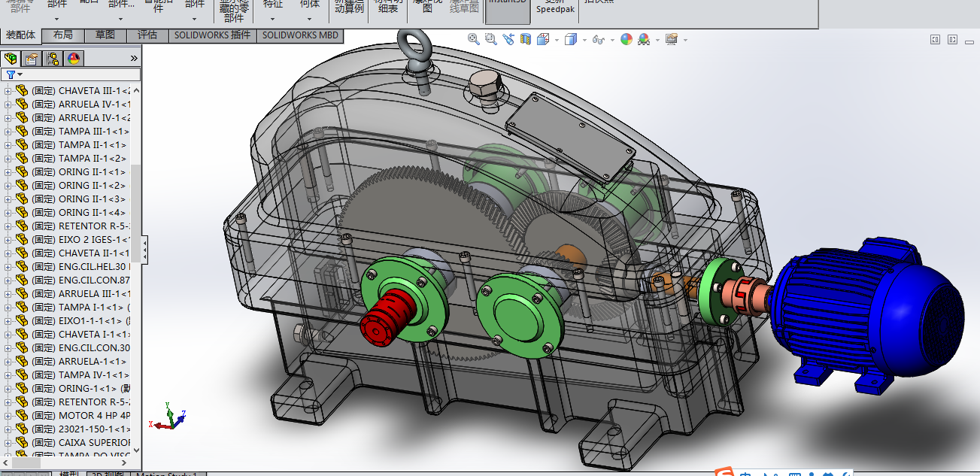Open the SOLIDWORKS MBD tab
Viewport: 980px width, 476px height.
(x=301, y=35)
